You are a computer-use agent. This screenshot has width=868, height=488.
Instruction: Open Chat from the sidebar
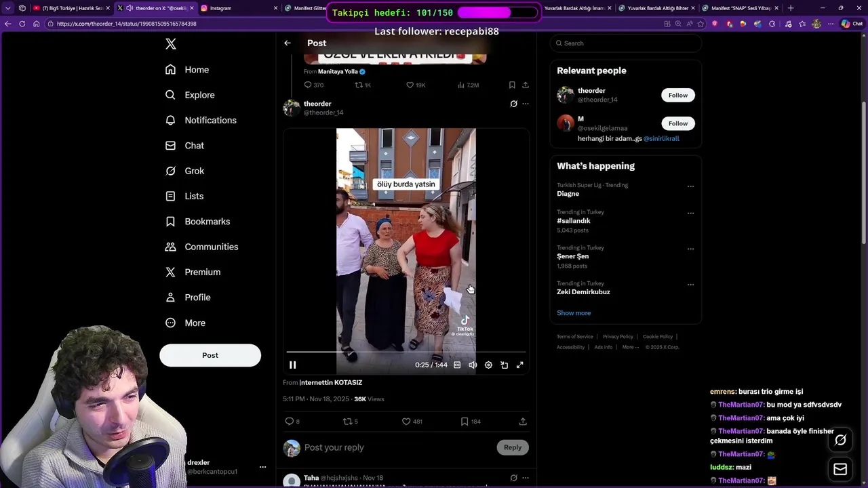184,146
